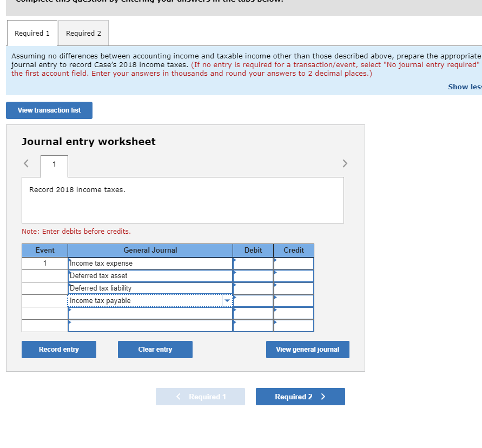This screenshot has width=482, height=448.
Task: Select the Required 1 tab
Action: 32,32
